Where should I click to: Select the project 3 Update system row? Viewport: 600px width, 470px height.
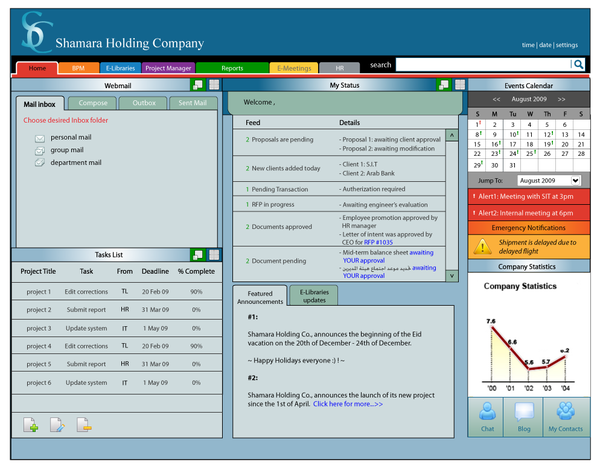[x=117, y=328]
